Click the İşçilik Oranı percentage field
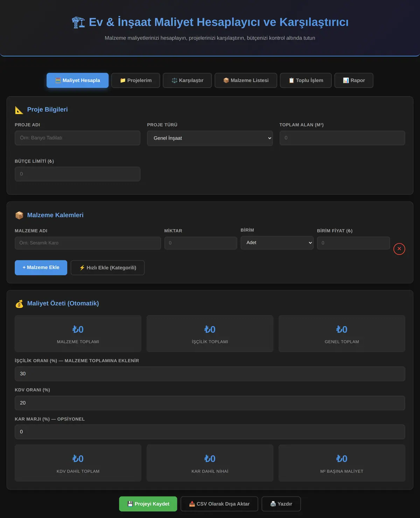The height and width of the screenshot is (518, 420). (210, 374)
